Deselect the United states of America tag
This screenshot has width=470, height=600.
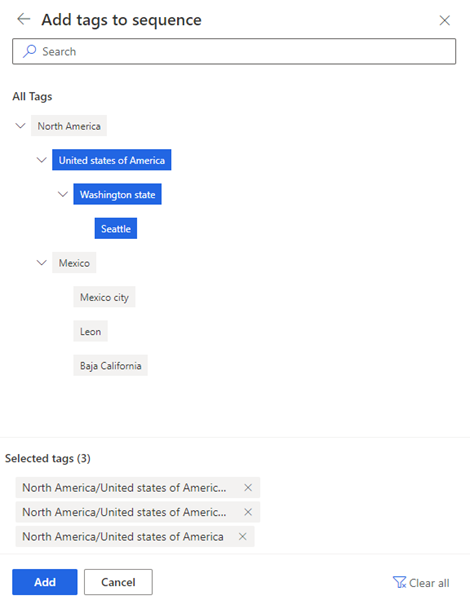(112, 160)
